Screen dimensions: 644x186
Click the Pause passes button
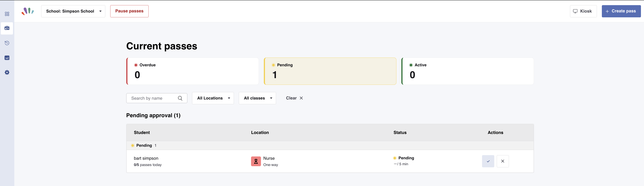tap(129, 11)
